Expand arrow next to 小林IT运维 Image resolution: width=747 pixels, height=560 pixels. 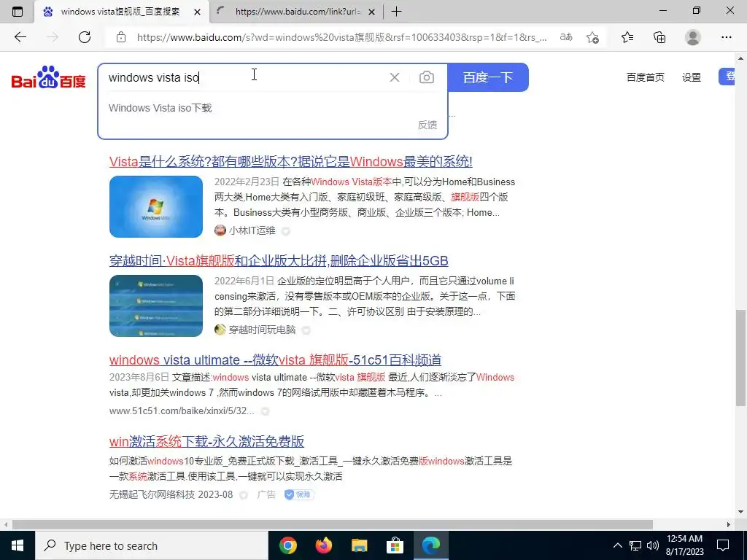click(x=286, y=231)
